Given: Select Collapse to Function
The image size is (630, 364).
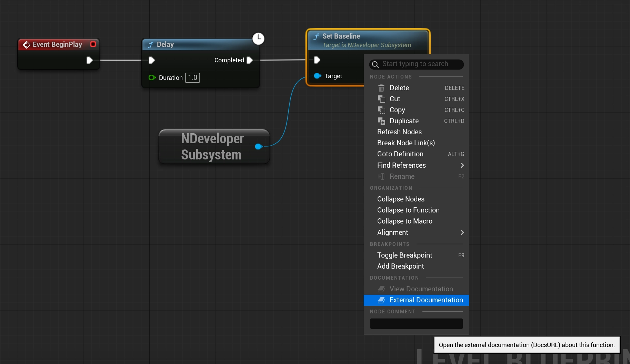Looking at the screenshot, I should coord(408,210).
